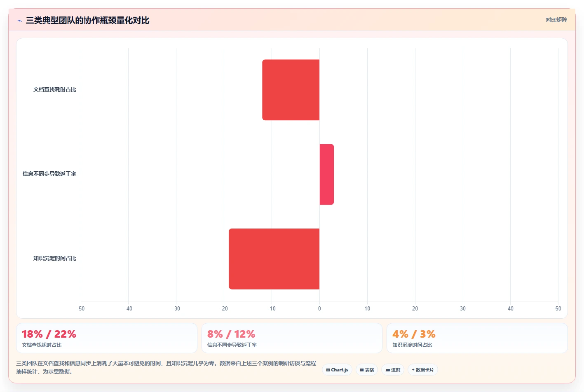The height and width of the screenshot is (392, 584).
Task: Click x-axis tick label 50
Action: coord(558,308)
